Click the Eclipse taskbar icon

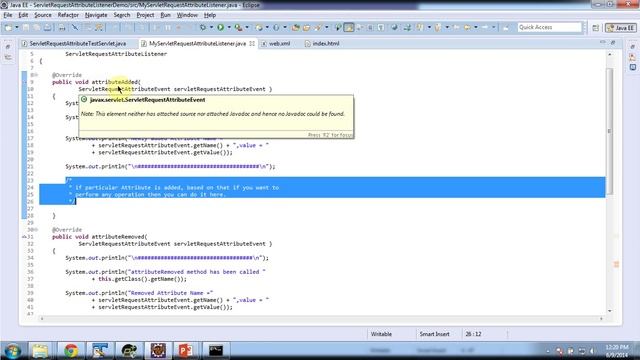pos(158,351)
